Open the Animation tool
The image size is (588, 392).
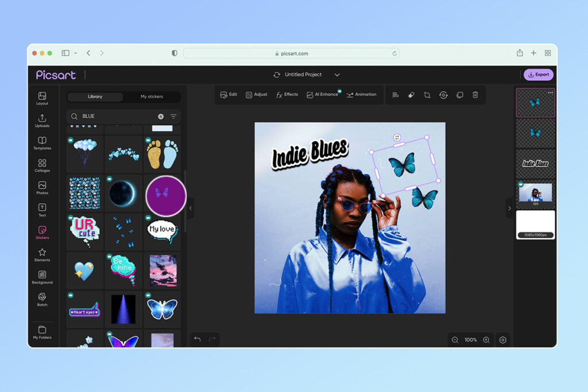pyautogui.click(x=362, y=95)
